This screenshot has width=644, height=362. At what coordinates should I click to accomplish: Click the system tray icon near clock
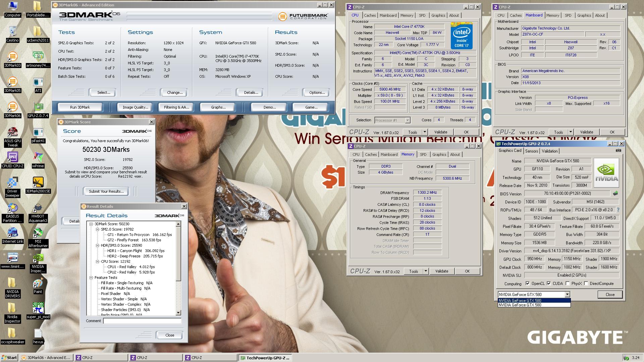click(626, 358)
